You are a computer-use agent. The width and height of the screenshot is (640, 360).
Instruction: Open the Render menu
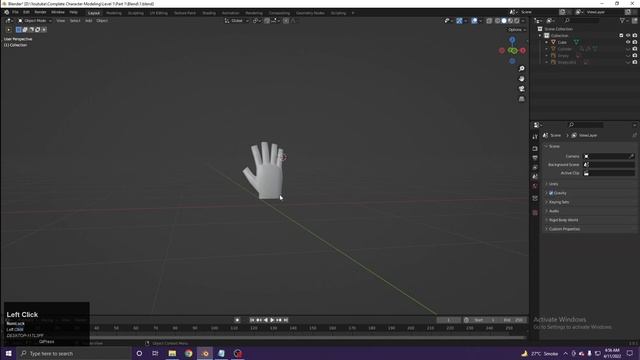40,12
